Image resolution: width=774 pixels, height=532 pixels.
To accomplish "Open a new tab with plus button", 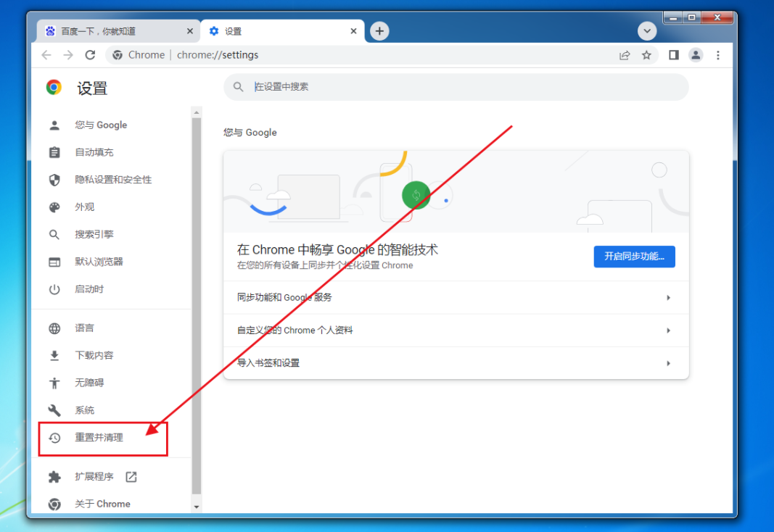I will coord(379,31).
